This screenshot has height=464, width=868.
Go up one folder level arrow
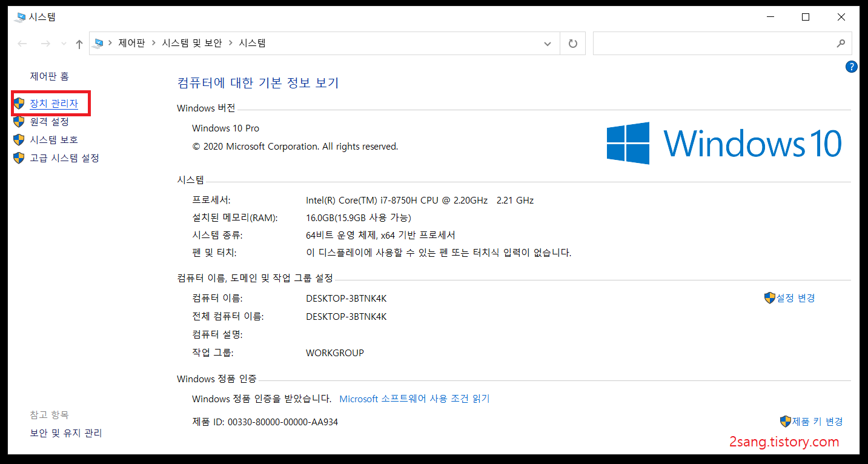tap(79, 44)
